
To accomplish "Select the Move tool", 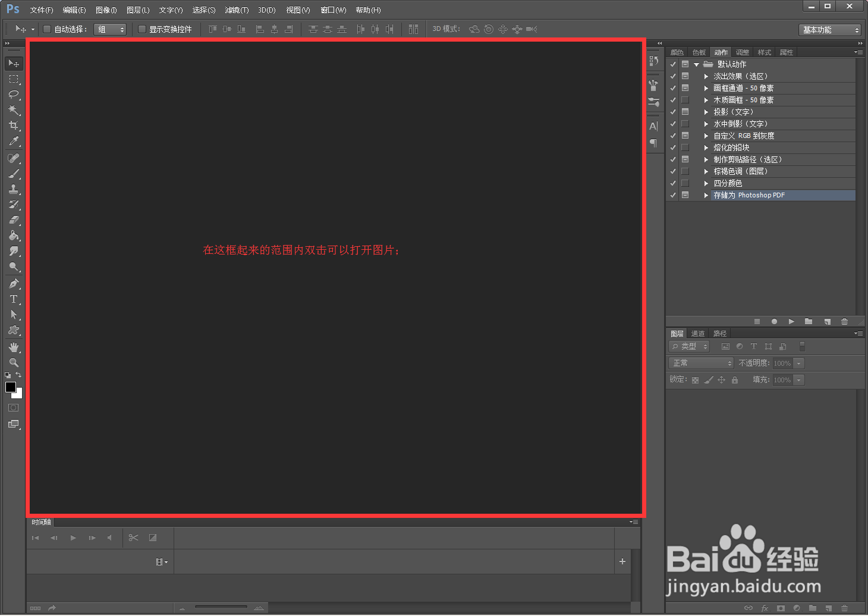I will tap(14, 63).
